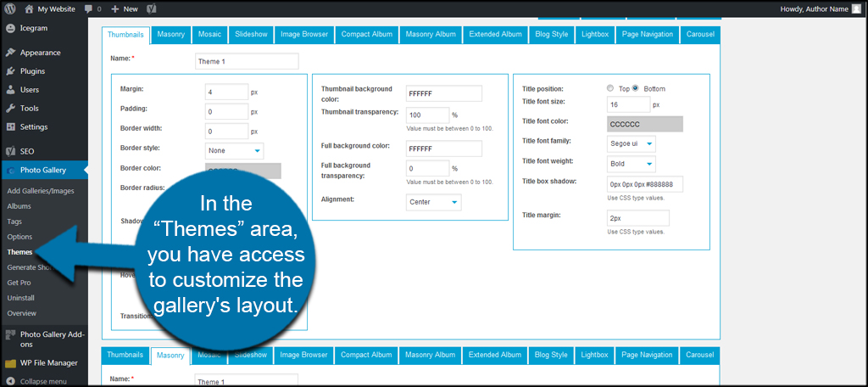Image resolution: width=868 pixels, height=387 pixels.
Task: Select Top title position radio
Action: 610,88
